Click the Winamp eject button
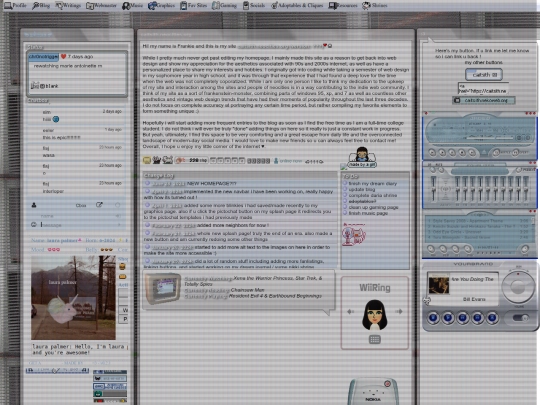This screenshot has width=540, height=405. coord(484,152)
